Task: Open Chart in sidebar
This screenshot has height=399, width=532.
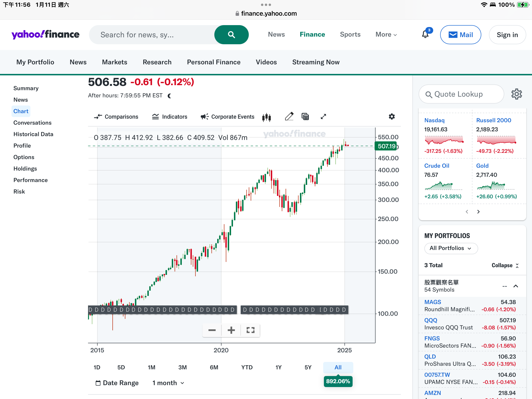Action: [21, 111]
